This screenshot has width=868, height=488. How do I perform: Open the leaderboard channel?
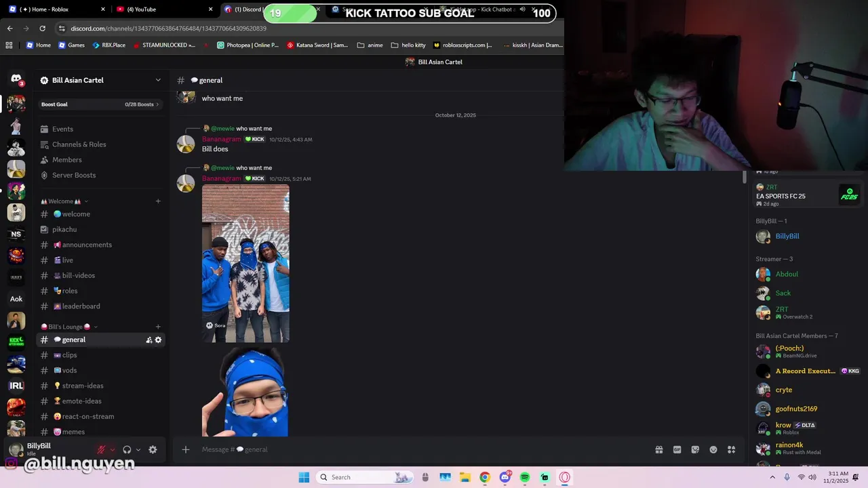[100, 306]
